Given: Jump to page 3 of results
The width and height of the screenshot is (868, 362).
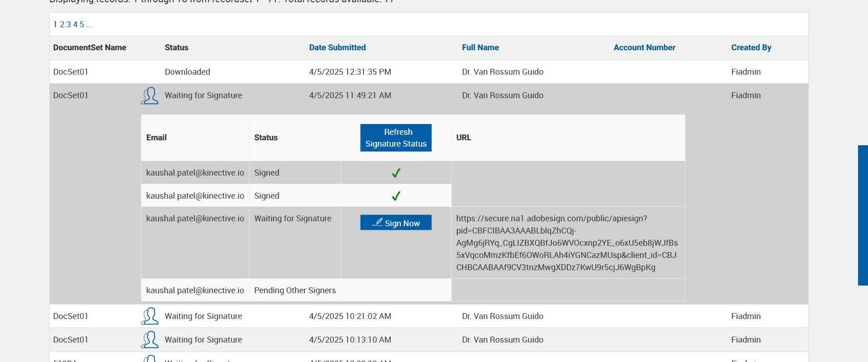Looking at the screenshot, I should [x=69, y=24].
